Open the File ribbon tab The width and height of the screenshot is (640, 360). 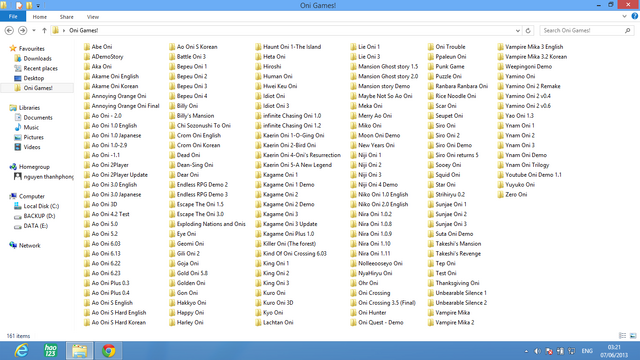(13, 16)
